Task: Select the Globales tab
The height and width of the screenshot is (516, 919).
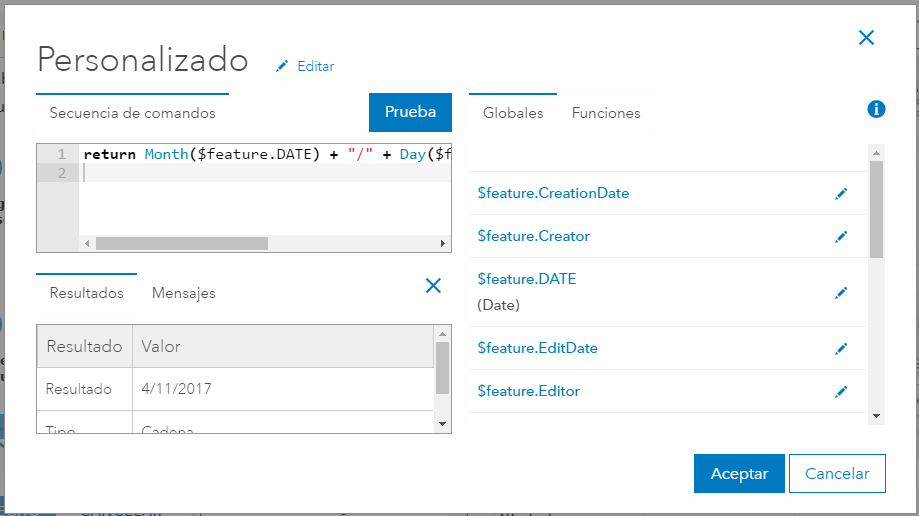Action: pos(513,113)
